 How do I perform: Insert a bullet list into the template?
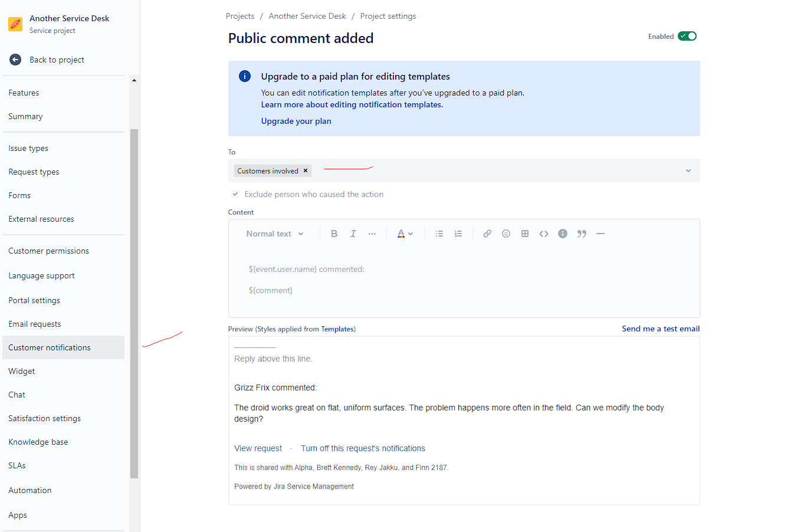point(439,233)
